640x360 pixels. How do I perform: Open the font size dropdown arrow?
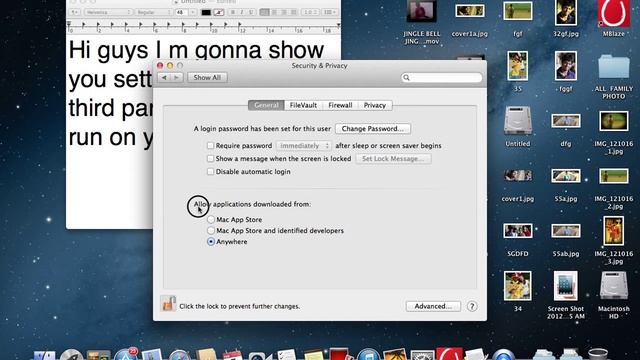coord(193,12)
